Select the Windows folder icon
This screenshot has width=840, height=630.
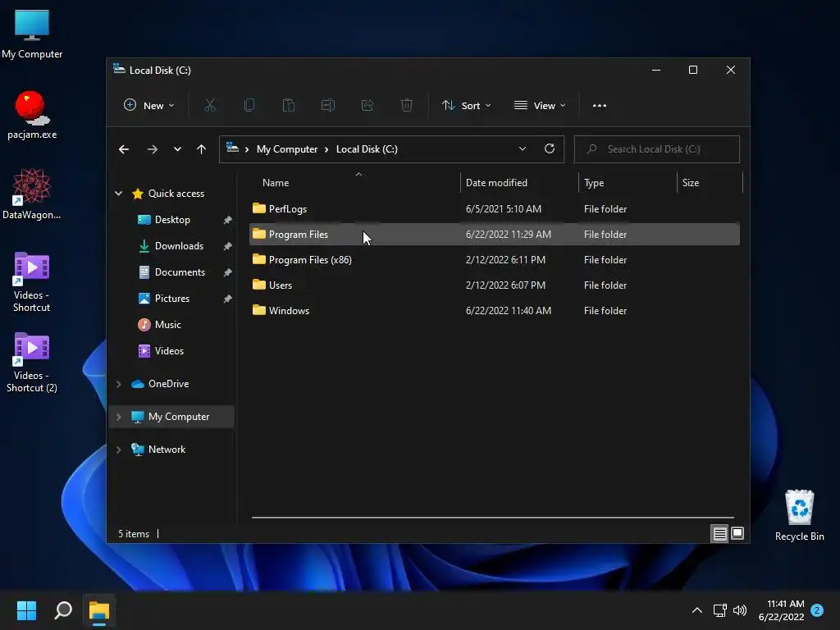click(x=258, y=310)
